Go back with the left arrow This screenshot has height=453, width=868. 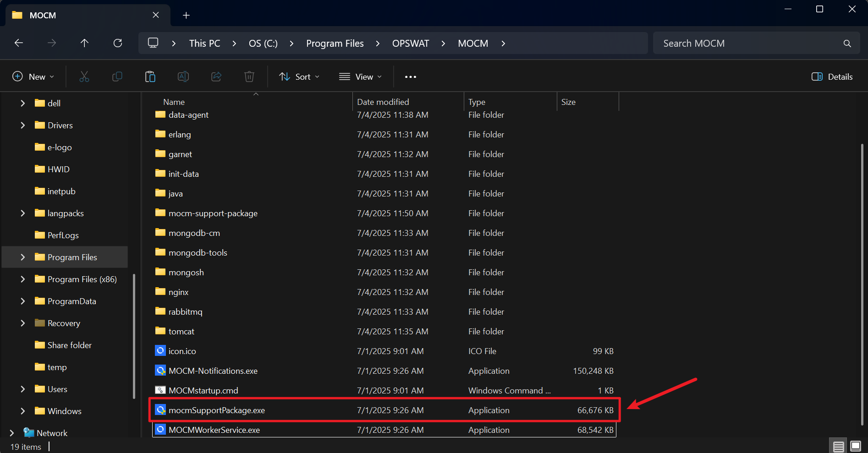tap(19, 43)
